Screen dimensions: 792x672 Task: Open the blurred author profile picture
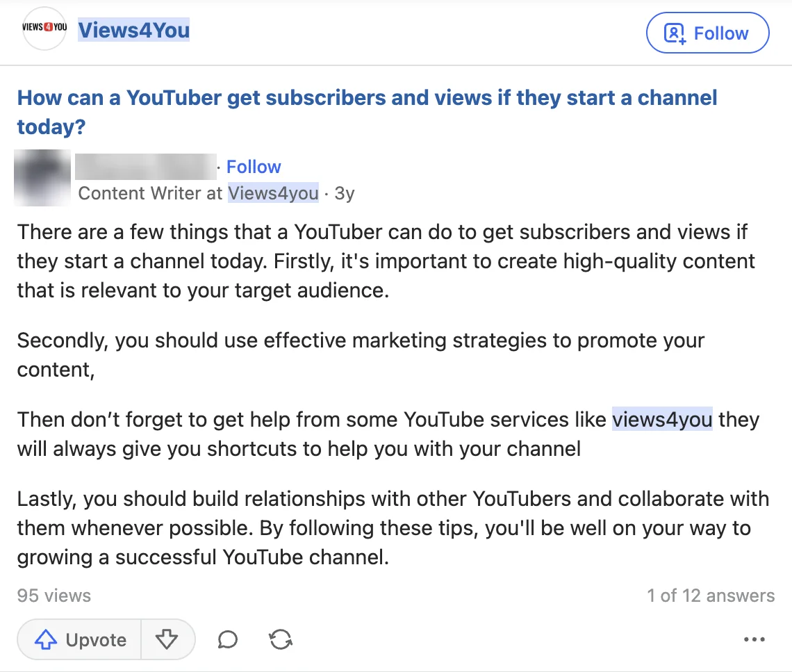(x=42, y=178)
